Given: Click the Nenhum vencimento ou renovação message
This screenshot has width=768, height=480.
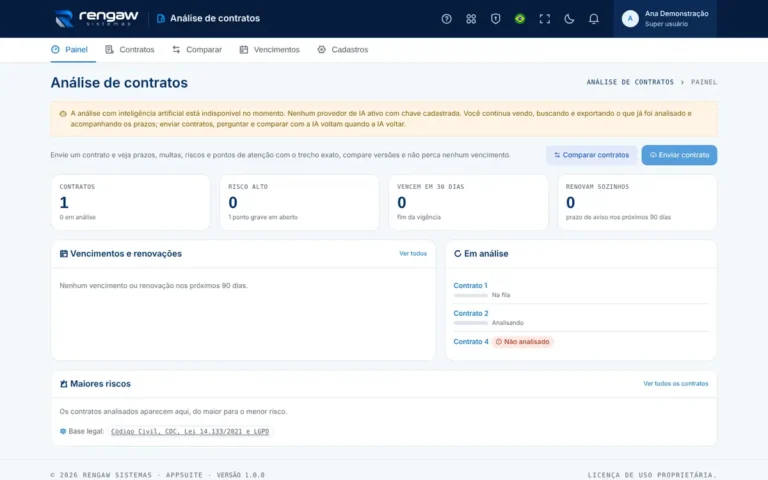Looking at the screenshot, I should coord(153,286).
